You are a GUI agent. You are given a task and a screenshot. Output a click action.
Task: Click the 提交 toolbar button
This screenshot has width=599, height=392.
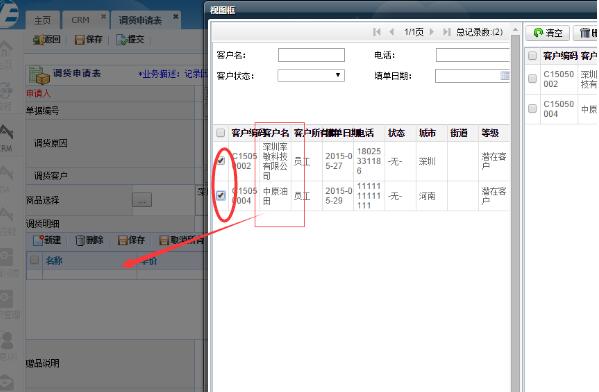(x=130, y=39)
